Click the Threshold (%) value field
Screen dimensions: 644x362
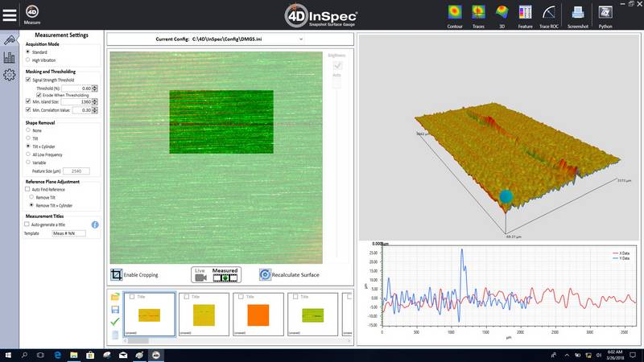pos(76,88)
